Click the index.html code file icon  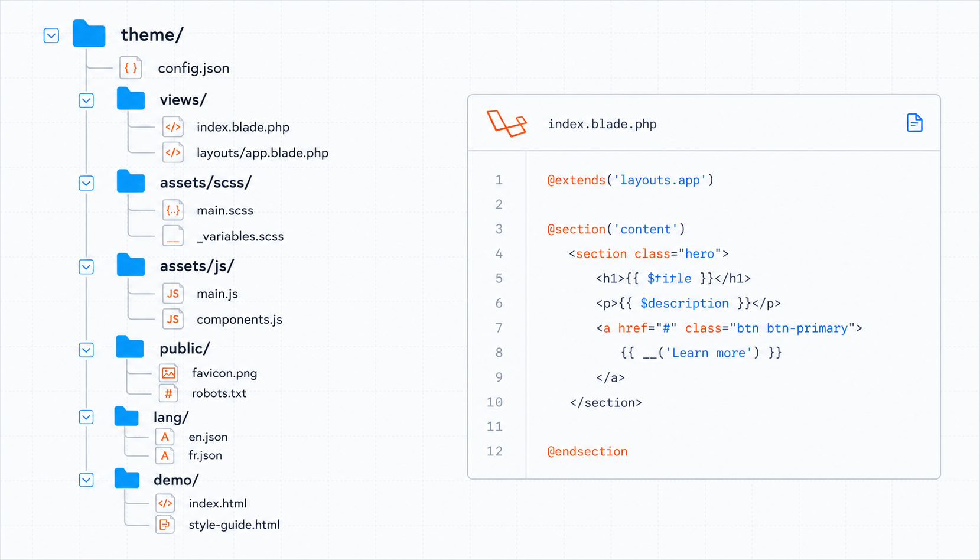(x=165, y=503)
